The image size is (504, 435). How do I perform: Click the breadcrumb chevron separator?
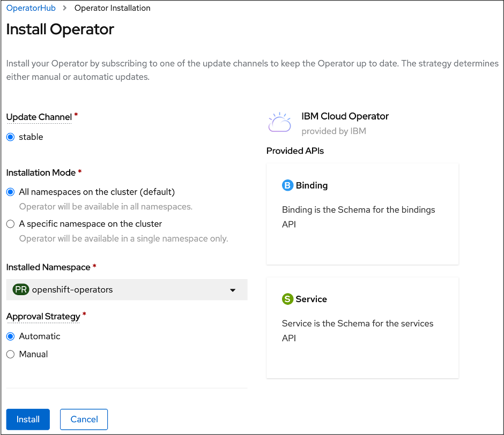coord(65,8)
